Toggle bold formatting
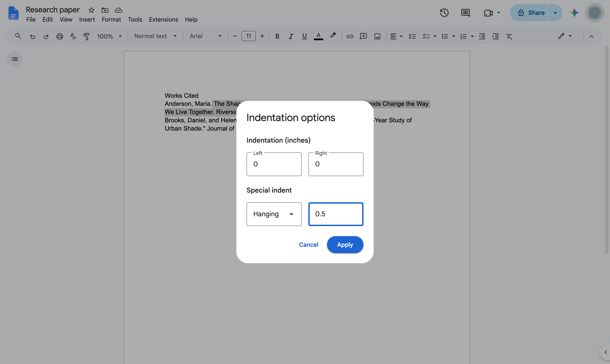Image resolution: width=610 pixels, height=364 pixels. (x=277, y=36)
